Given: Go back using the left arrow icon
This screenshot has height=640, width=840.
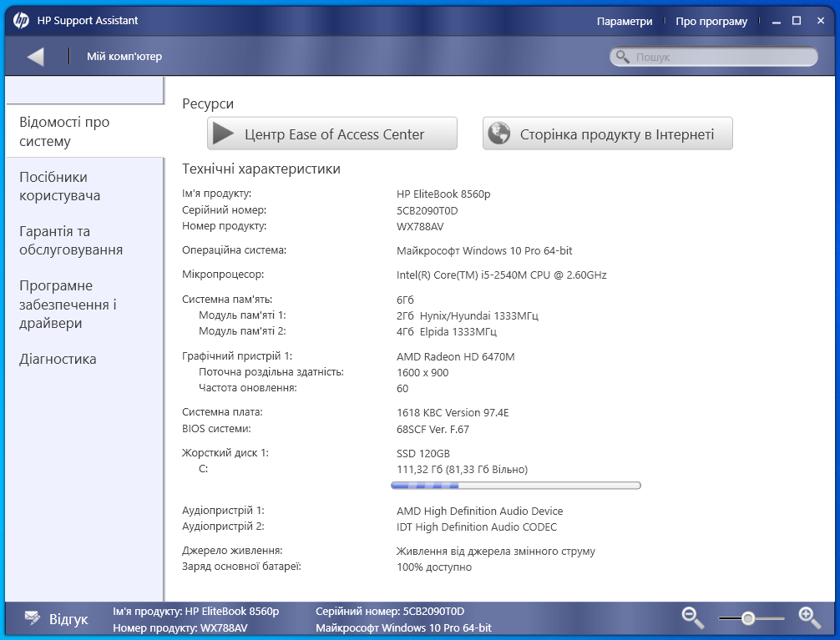Looking at the screenshot, I should 35,56.
